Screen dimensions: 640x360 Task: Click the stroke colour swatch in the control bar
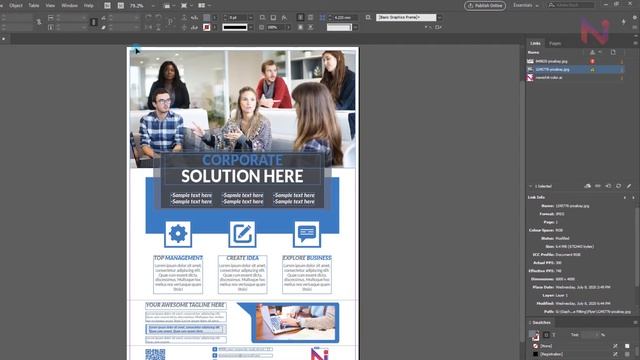(207, 27)
